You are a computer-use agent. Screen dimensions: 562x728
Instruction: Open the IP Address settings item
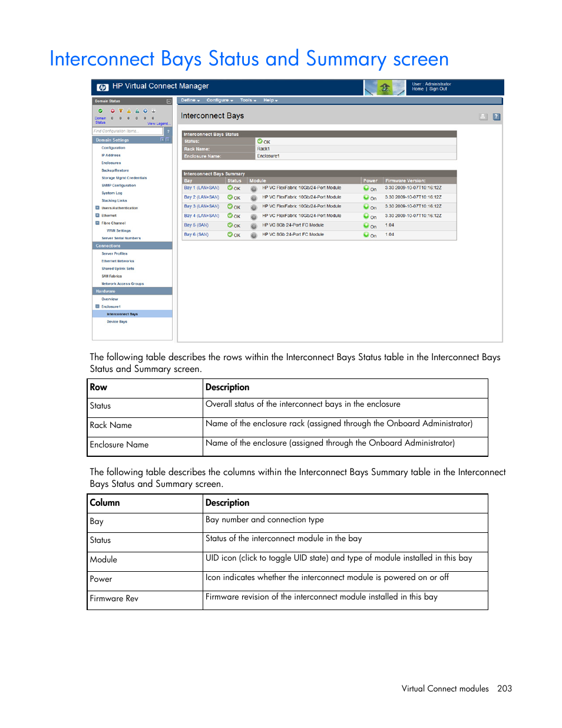click(111, 156)
